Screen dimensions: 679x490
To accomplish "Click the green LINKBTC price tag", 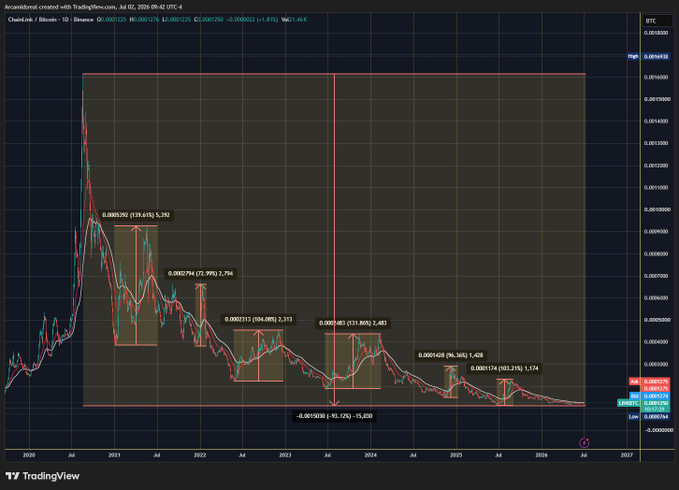I will click(644, 403).
